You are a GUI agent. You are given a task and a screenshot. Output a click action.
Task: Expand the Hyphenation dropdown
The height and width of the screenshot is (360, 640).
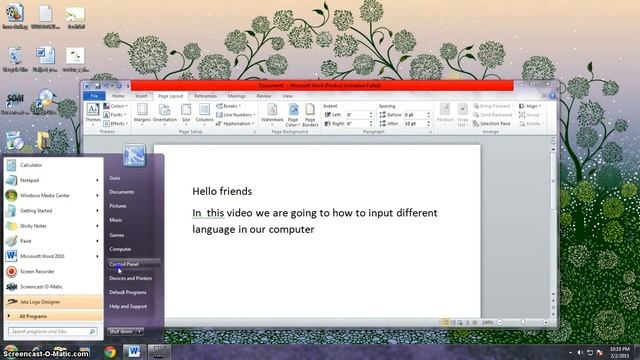235,124
